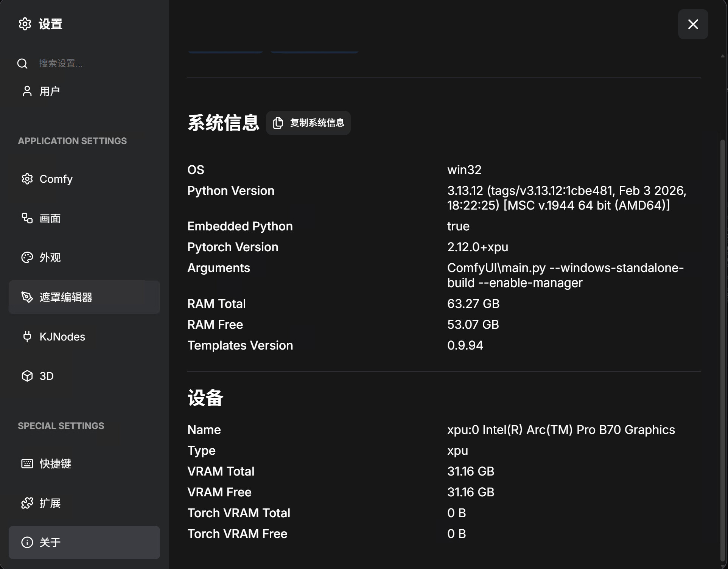Screen dimensions: 728x569
Task: Click the scrollbar down arrow
Action: [x=723, y=566]
